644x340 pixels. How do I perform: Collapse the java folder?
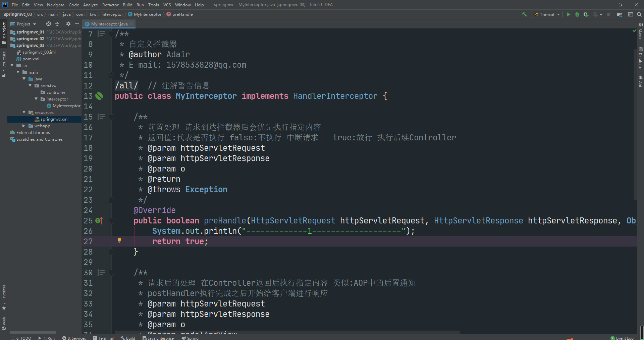pyautogui.click(x=24, y=79)
